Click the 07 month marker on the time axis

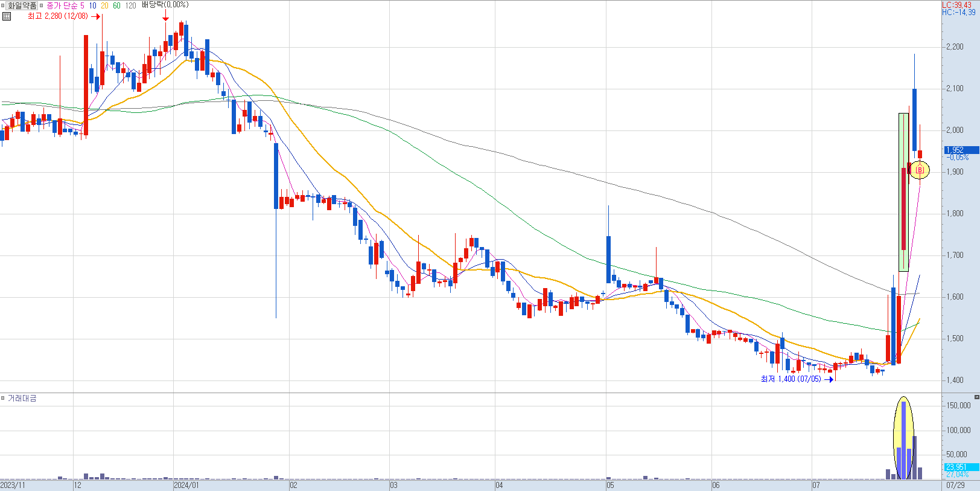pyautogui.click(x=816, y=485)
